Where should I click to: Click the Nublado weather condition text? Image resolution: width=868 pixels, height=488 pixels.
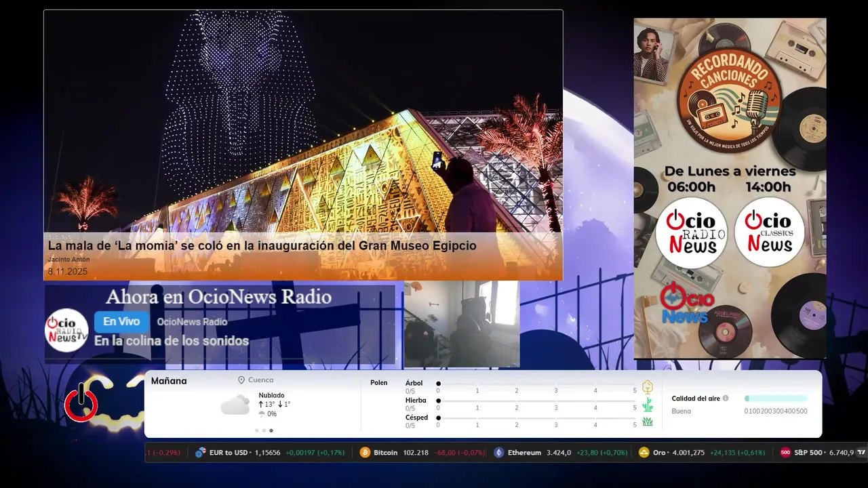271,395
